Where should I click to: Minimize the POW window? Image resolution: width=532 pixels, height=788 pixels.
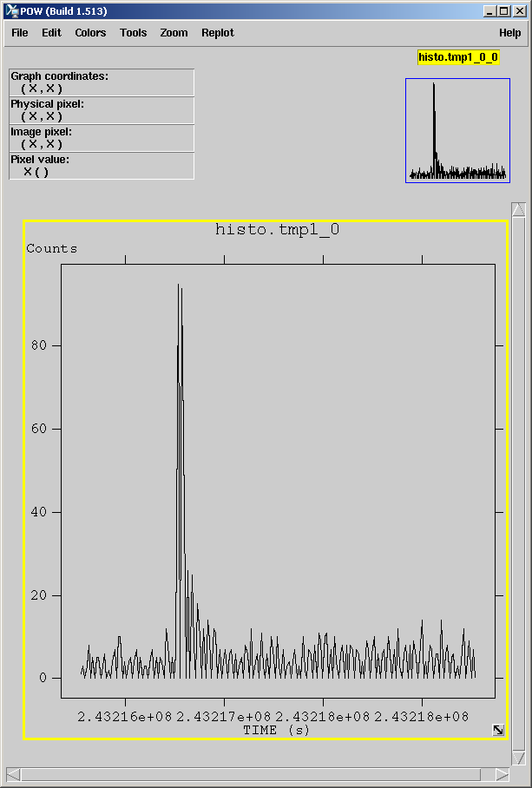pos(491,11)
